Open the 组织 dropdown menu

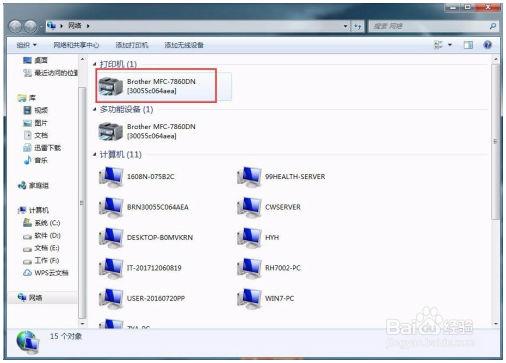[x=26, y=45]
